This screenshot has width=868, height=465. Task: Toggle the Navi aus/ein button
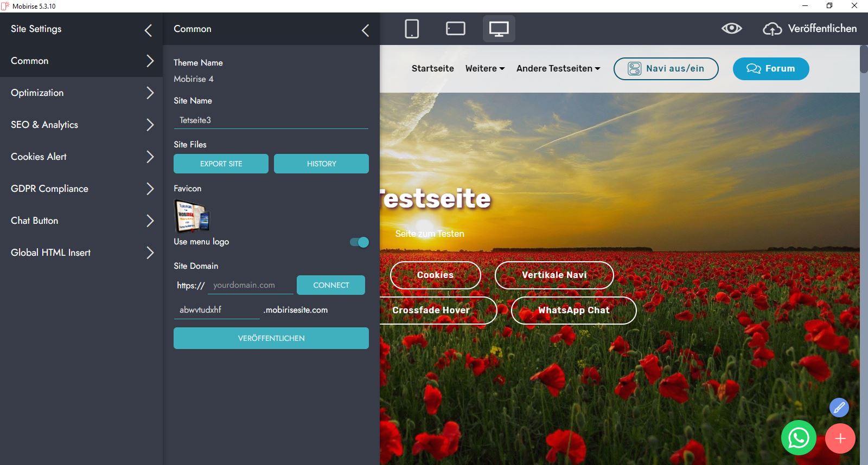click(x=666, y=69)
